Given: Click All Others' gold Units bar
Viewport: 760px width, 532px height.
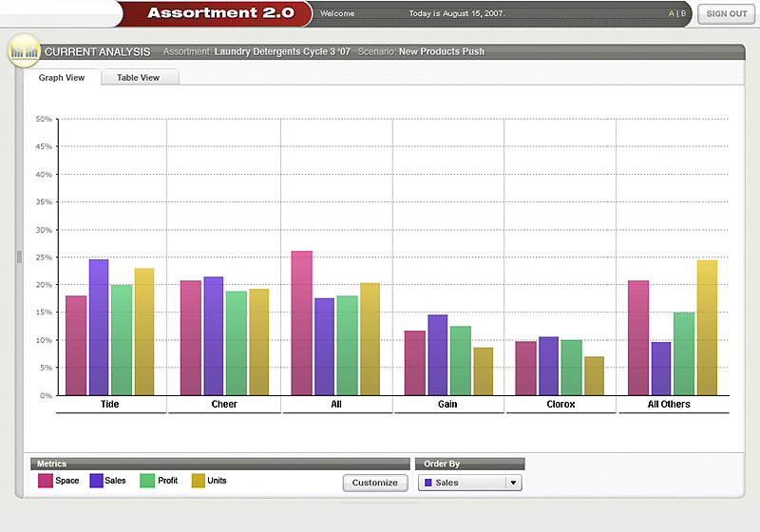Looking at the screenshot, I should click(x=707, y=328).
